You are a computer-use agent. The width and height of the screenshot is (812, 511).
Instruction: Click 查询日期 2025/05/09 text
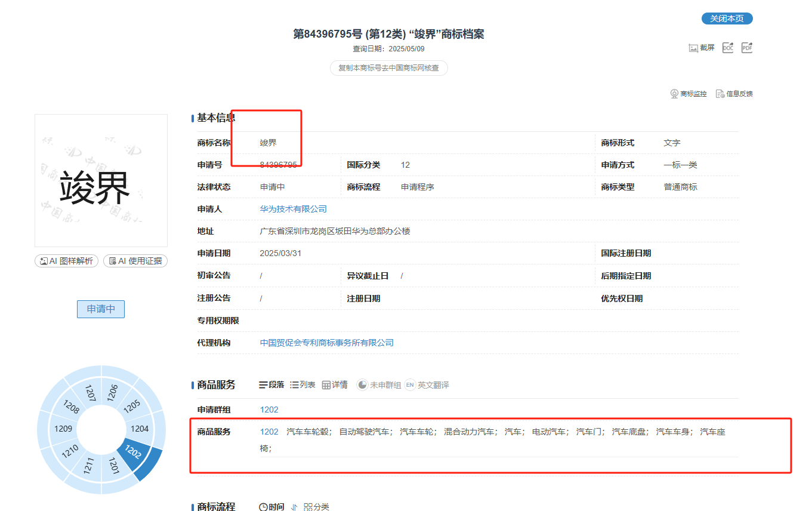pyautogui.click(x=388, y=49)
